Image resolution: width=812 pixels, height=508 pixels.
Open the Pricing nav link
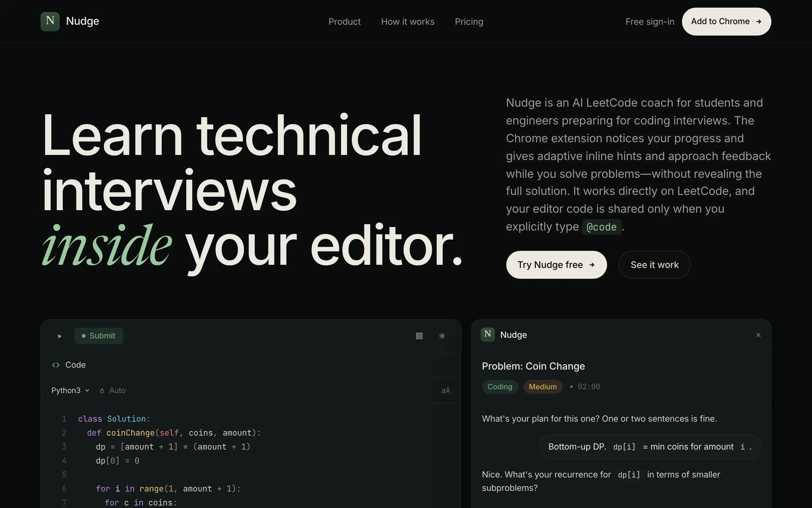[x=469, y=22]
